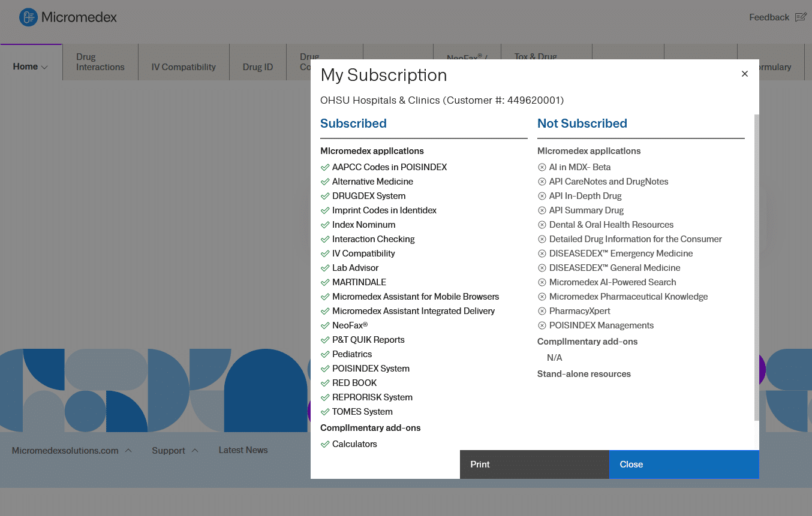Click the checkmark beside RED BOOK

(x=325, y=383)
